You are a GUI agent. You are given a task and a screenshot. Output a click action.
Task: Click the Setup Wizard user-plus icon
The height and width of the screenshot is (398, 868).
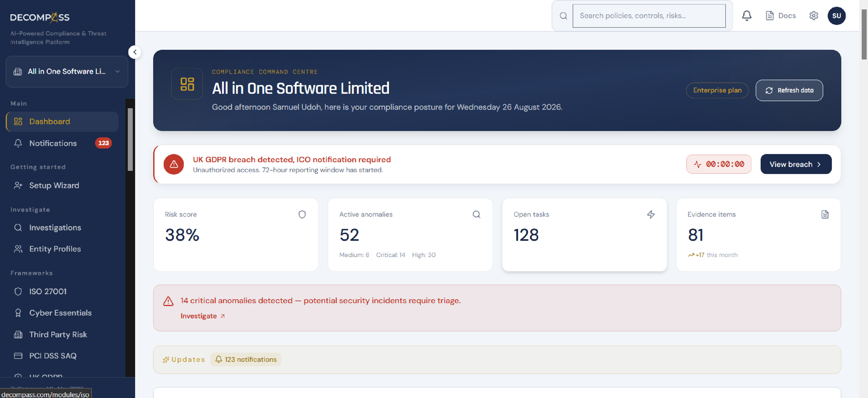click(x=18, y=186)
